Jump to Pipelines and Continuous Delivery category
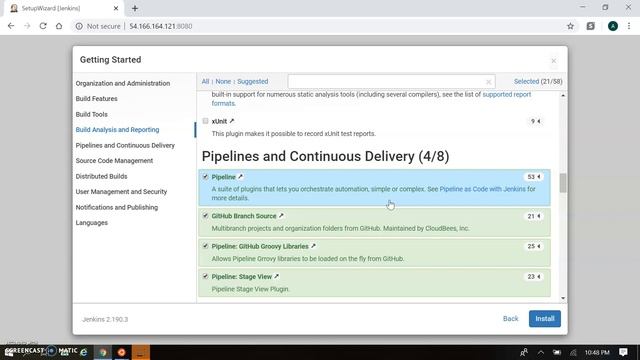The height and width of the screenshot is (360, 640). [x=125, y=145]
